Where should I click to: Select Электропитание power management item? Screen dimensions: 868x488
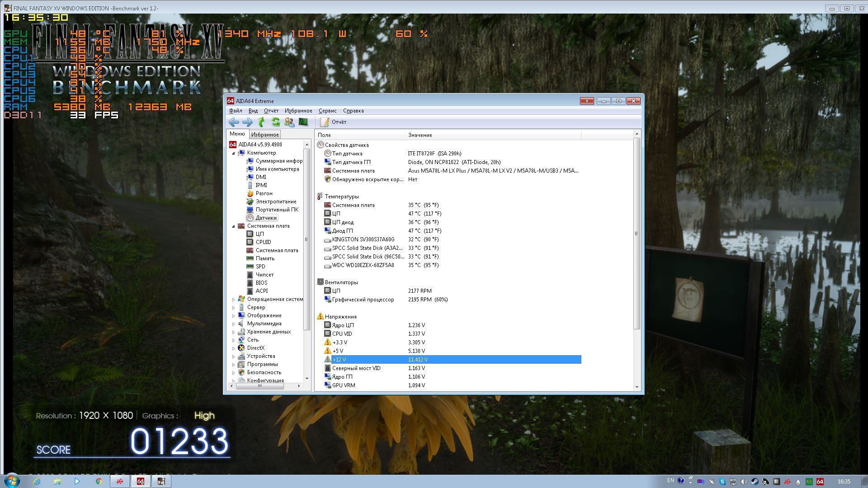pyautogui.click(x=276, y=202)
